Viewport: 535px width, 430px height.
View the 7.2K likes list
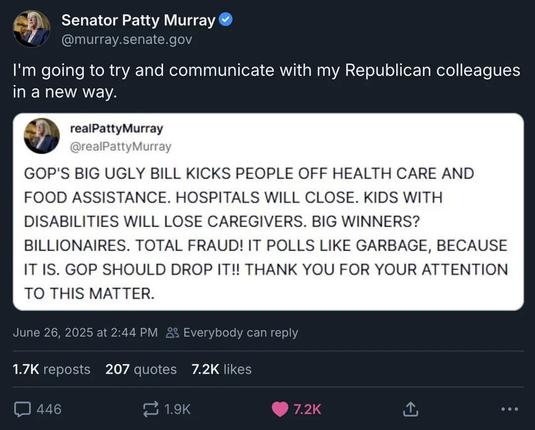221,369
